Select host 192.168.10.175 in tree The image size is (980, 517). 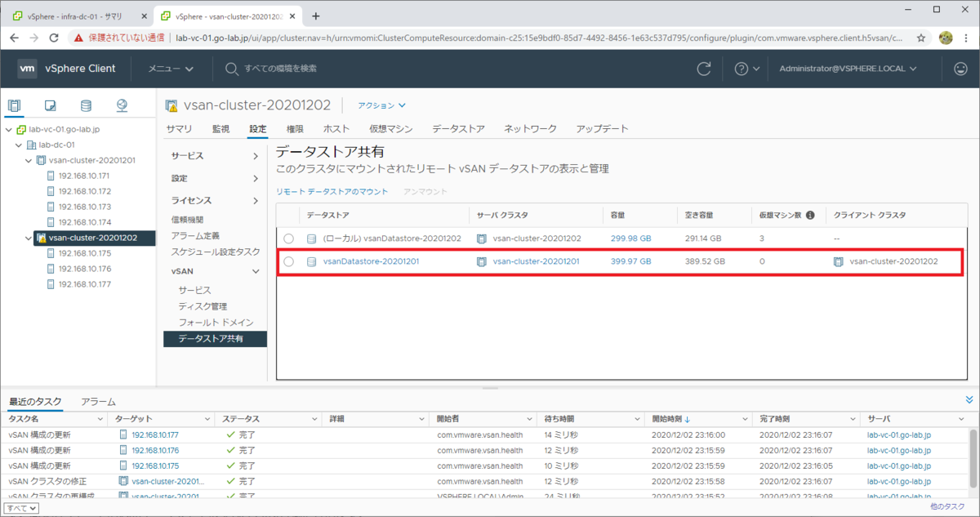[x=84, y=253]
